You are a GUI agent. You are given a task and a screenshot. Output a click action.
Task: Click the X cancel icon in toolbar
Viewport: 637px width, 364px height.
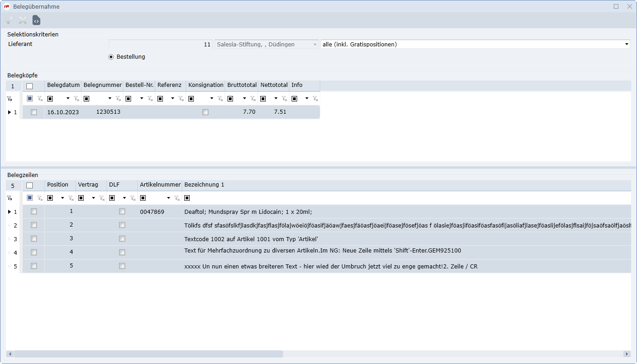pyautogui.click(x=23, y=20)
